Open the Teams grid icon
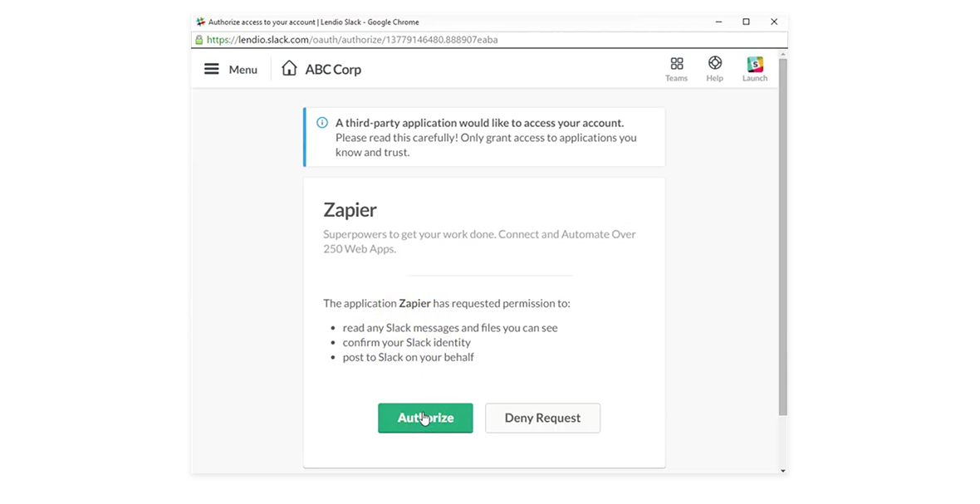980x504 pixels. pos(676,63)
